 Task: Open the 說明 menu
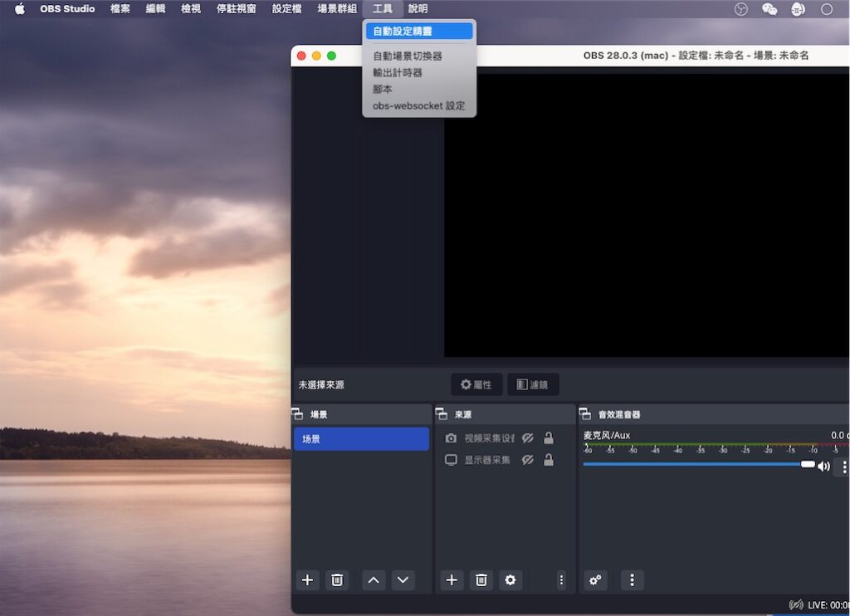(x=418, y=8)
